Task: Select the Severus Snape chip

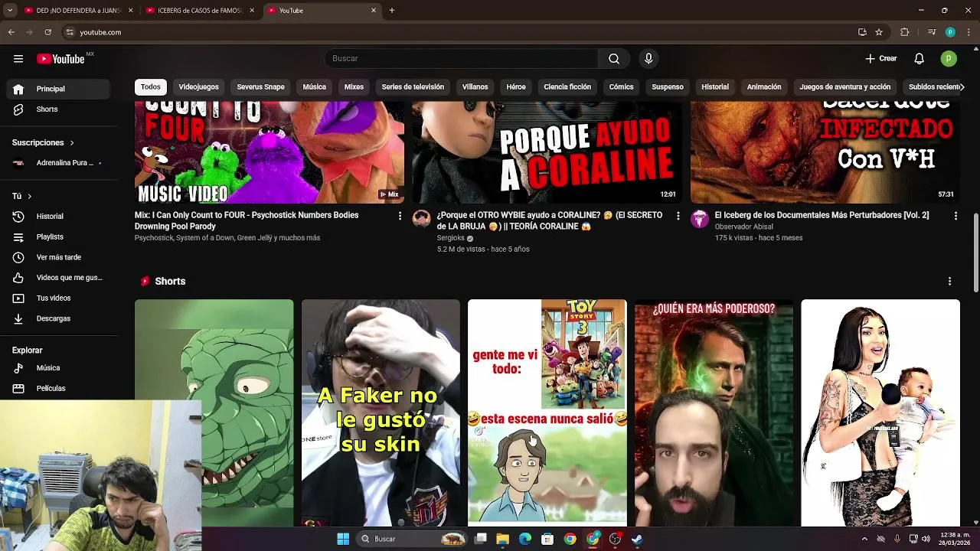Action: click(260, 87)
